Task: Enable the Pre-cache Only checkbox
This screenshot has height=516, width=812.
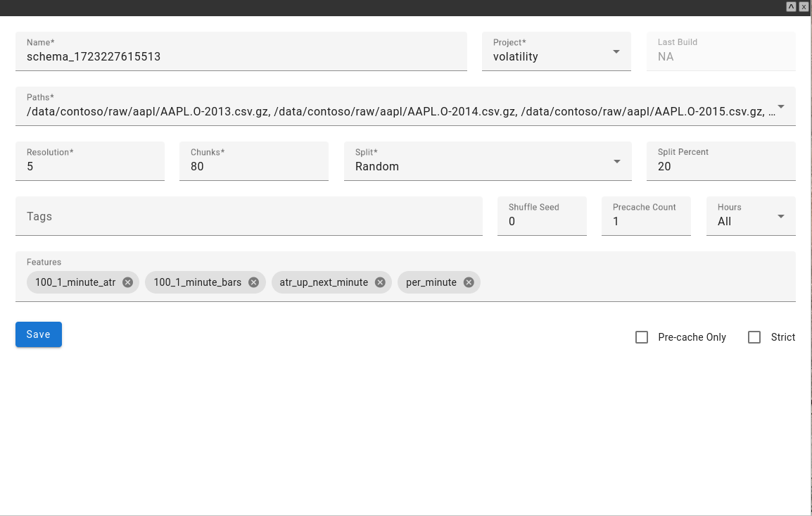Action: tap(642, 337)
